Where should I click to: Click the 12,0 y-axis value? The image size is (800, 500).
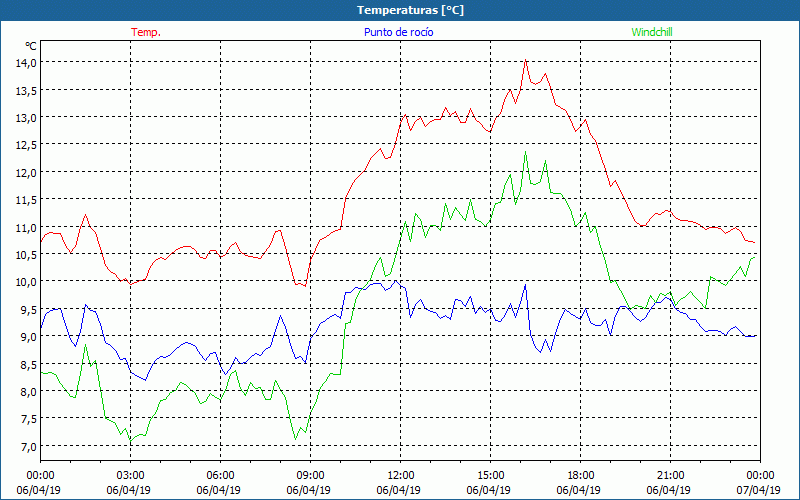tap(26, 172)
